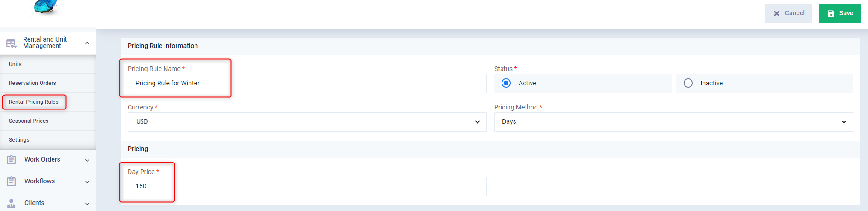868x211 pixels.
Task: Open the Pricing Method dropdown showing Days
Action: pos(673,122)
